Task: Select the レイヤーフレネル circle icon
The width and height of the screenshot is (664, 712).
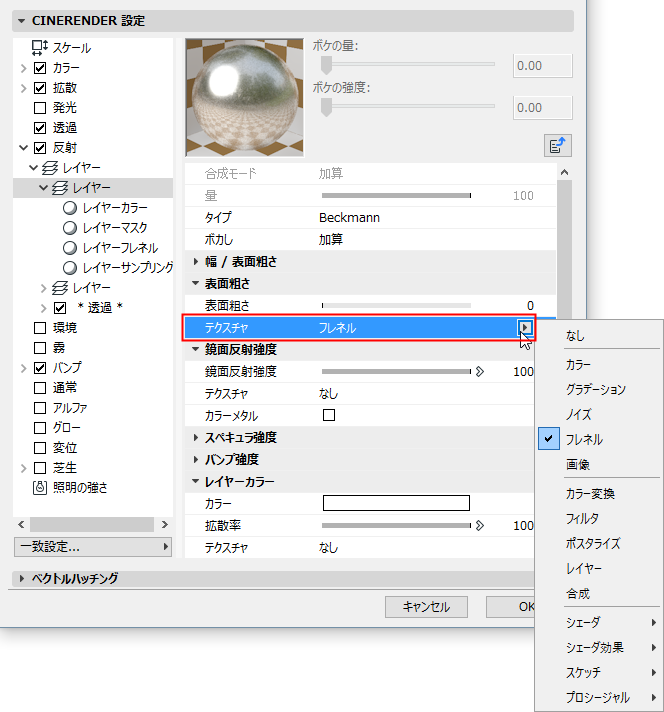Action: click(69, 248)
